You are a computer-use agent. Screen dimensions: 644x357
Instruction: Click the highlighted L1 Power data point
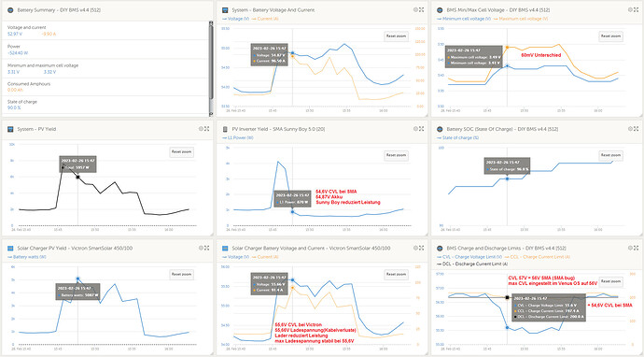292,212
